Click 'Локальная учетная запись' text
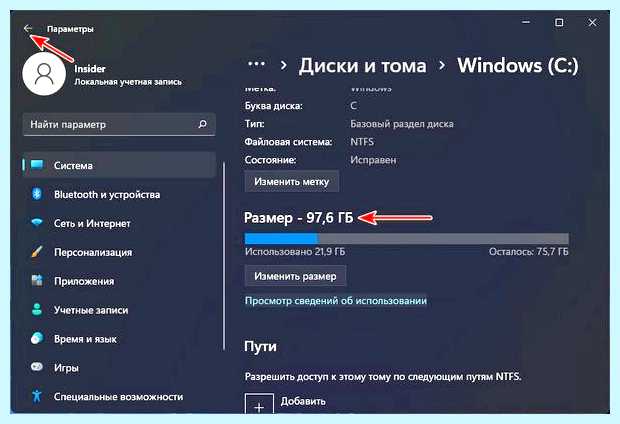 tap(128, 82)
